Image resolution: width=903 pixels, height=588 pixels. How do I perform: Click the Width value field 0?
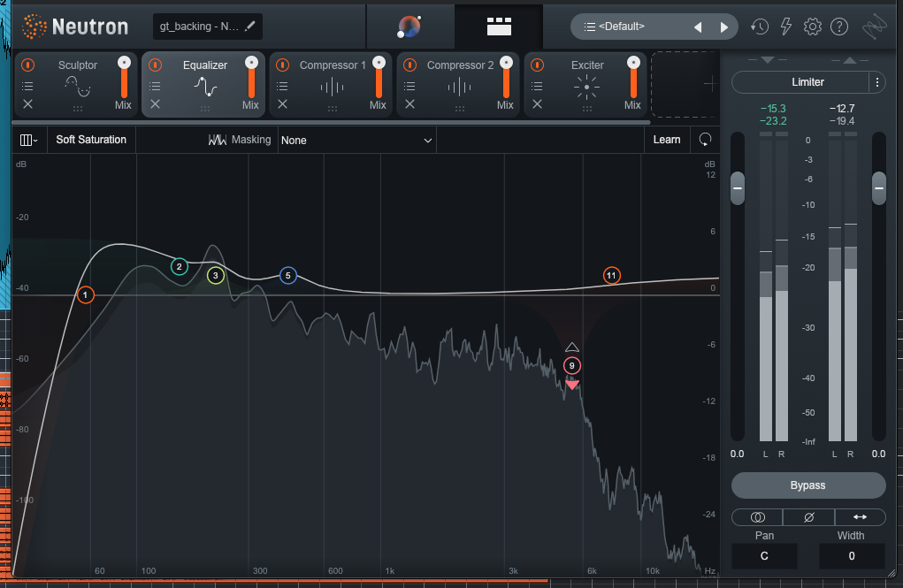point(851,556)
